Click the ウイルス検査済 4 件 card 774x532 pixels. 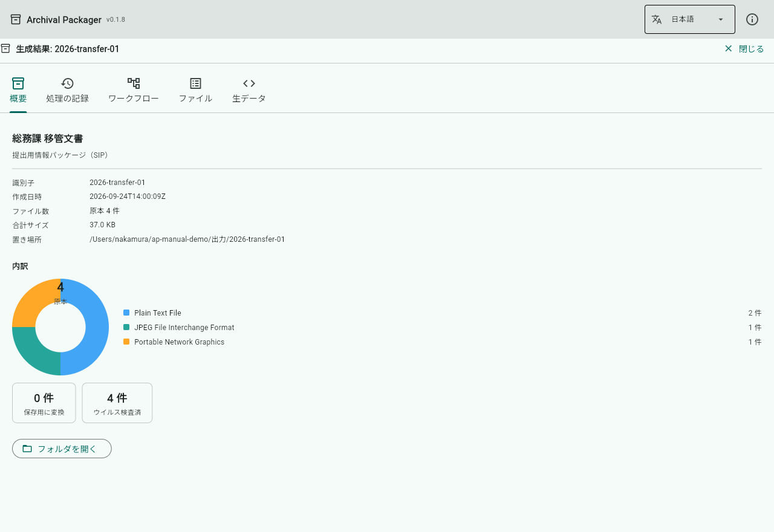click(x=117, y=403)
